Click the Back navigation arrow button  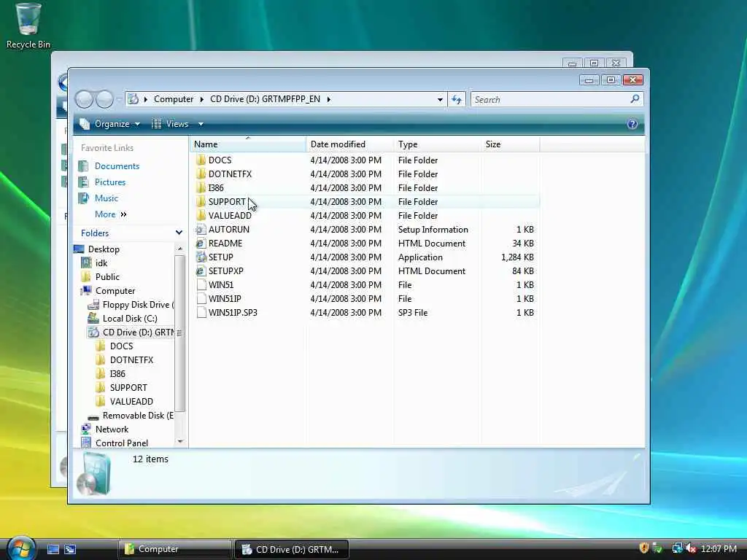click(85, 99)
